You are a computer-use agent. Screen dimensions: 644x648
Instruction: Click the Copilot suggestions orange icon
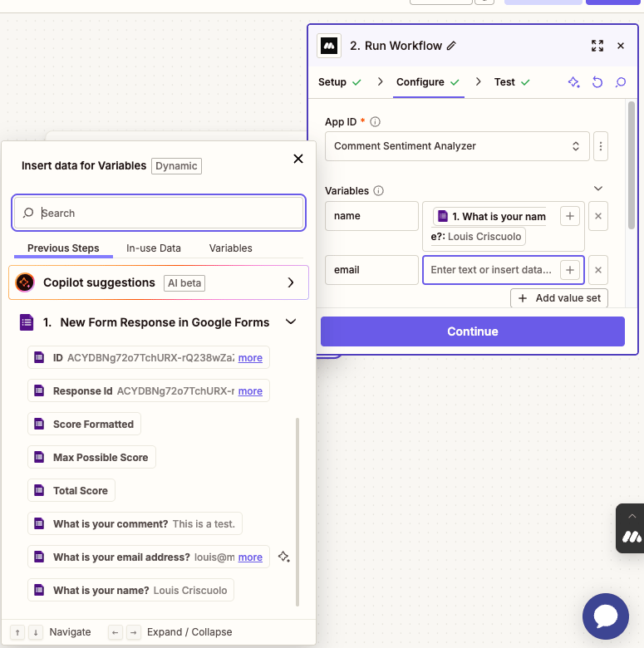[25, 282]
